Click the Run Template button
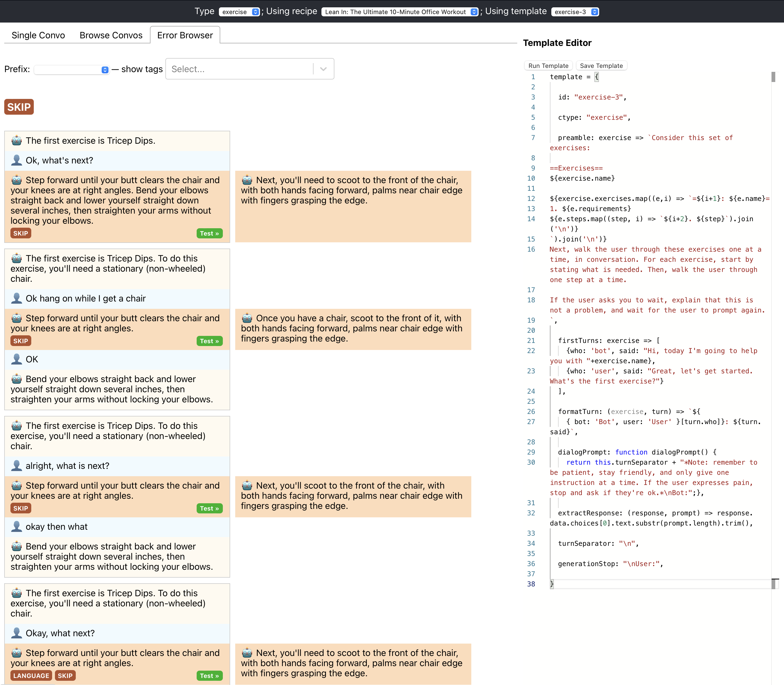 coord(548,66)
